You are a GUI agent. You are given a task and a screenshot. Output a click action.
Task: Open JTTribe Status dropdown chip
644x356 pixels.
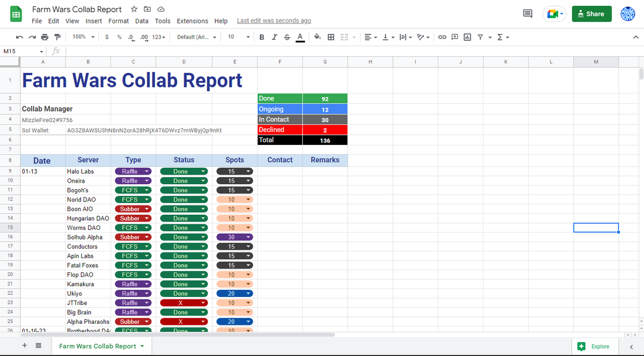pyautogui.click(x=184, y=303)
